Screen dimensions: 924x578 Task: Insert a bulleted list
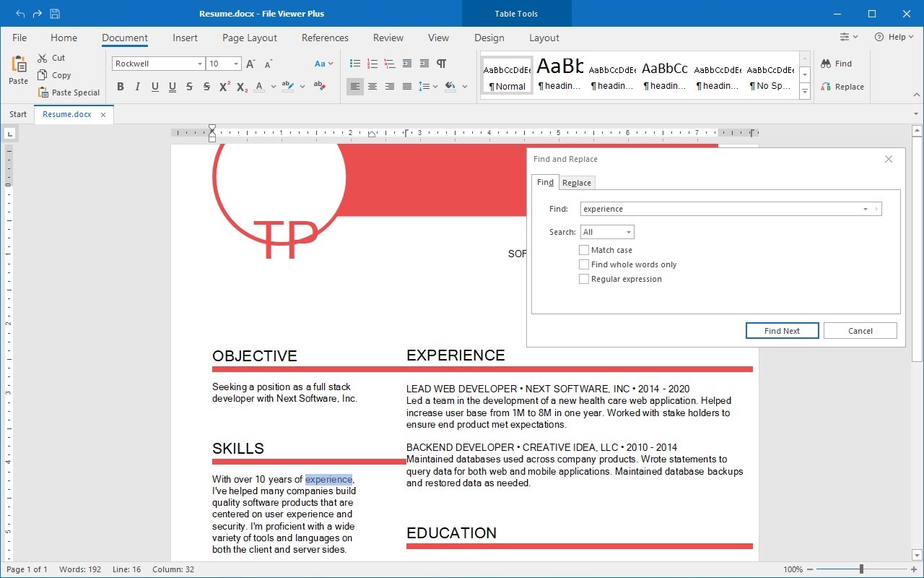coord(354,64)
